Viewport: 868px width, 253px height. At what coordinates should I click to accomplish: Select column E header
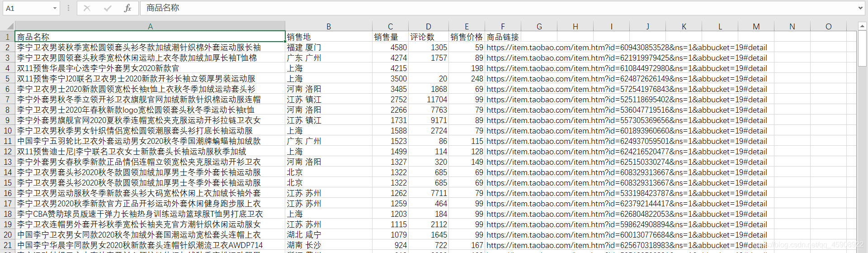pyautogui.click(x=467, y=26)
